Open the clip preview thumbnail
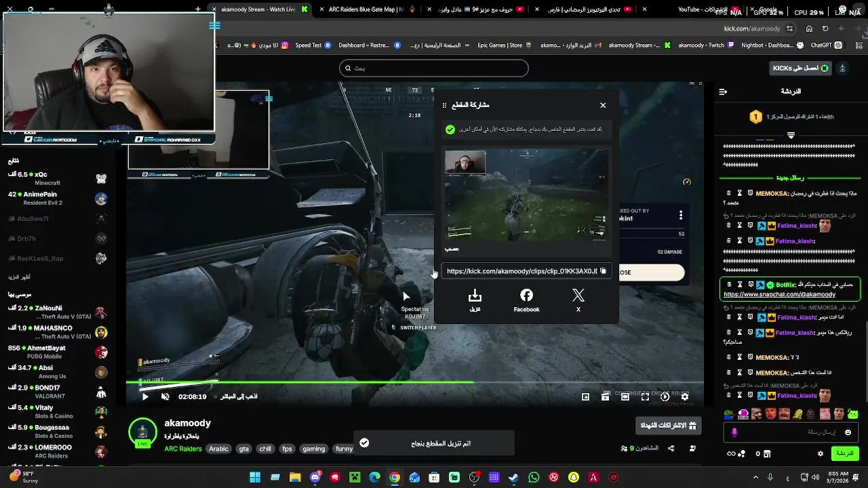This screenshot has width=868, height=488. coord(526,195)
